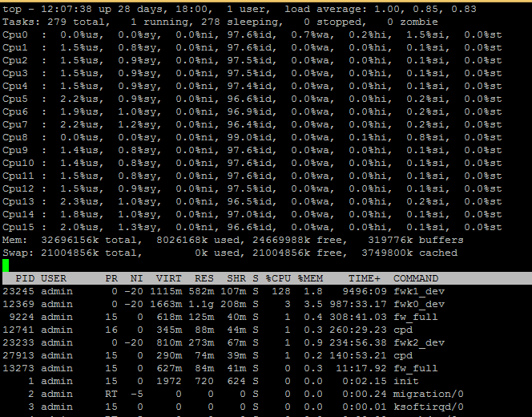
Task: Click the %CPU column header
Action: (x=278, y=278)
